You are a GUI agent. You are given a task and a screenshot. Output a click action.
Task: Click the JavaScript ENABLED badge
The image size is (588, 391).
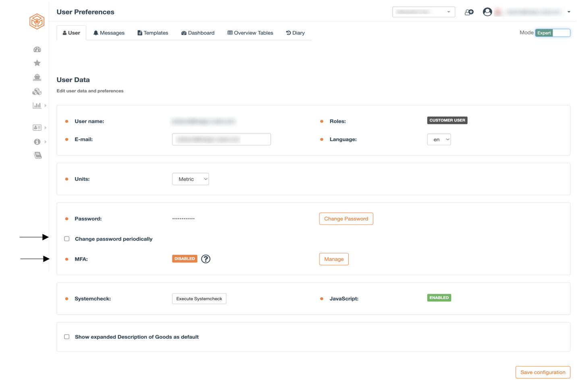439,298
